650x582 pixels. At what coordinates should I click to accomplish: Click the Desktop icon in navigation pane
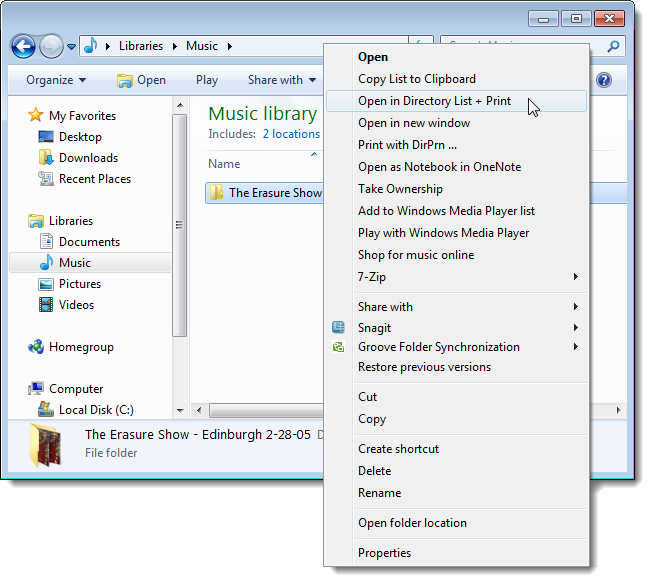(46, 136)
